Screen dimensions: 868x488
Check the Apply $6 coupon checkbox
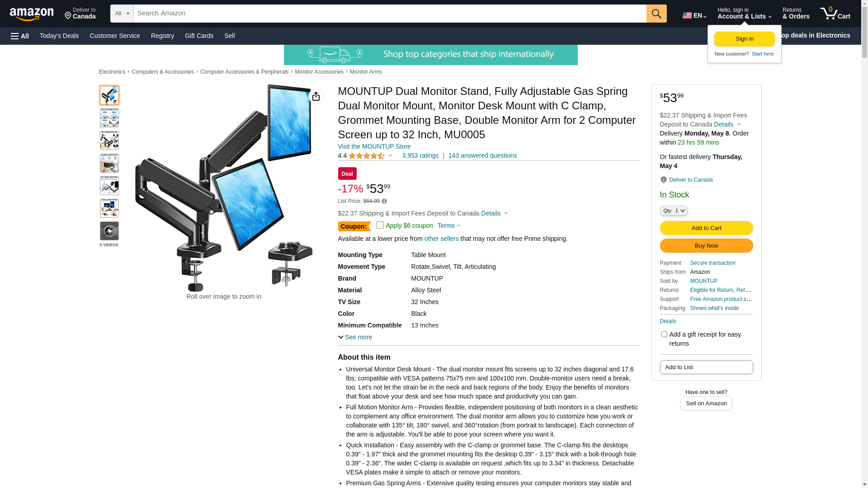(x=380, y=225)
